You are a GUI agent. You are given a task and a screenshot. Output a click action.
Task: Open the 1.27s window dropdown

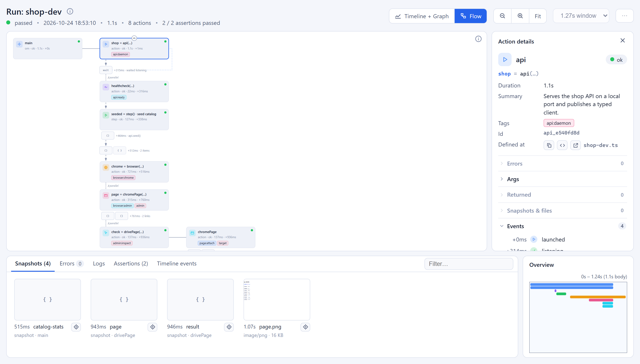(x=581, y=16)
